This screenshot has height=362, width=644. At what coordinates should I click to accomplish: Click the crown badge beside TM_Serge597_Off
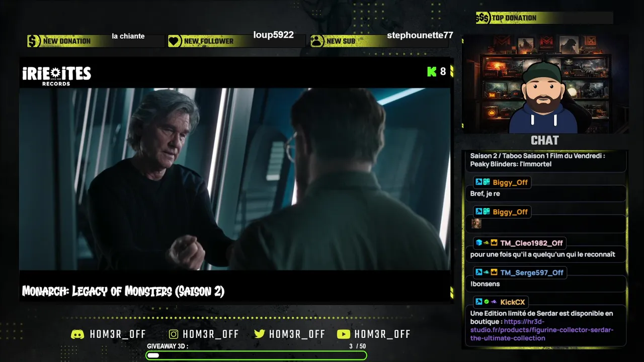494,273
